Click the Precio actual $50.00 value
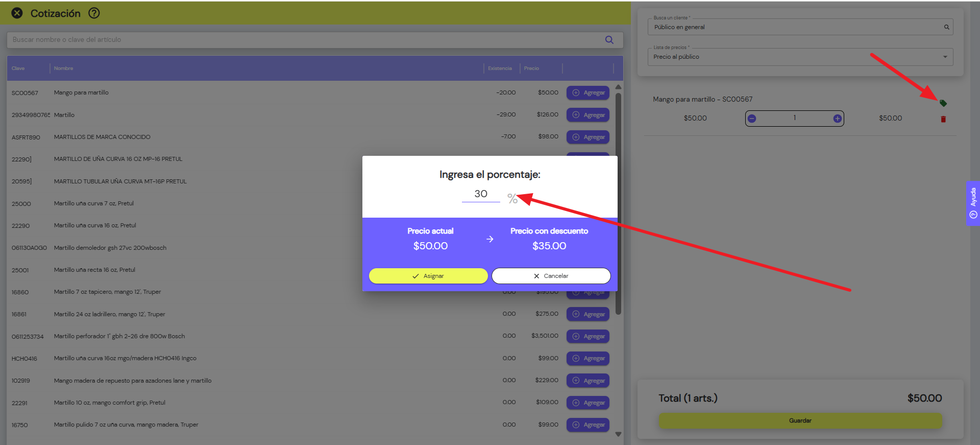Screen dimensions: 980x445 tap(430, 246)
